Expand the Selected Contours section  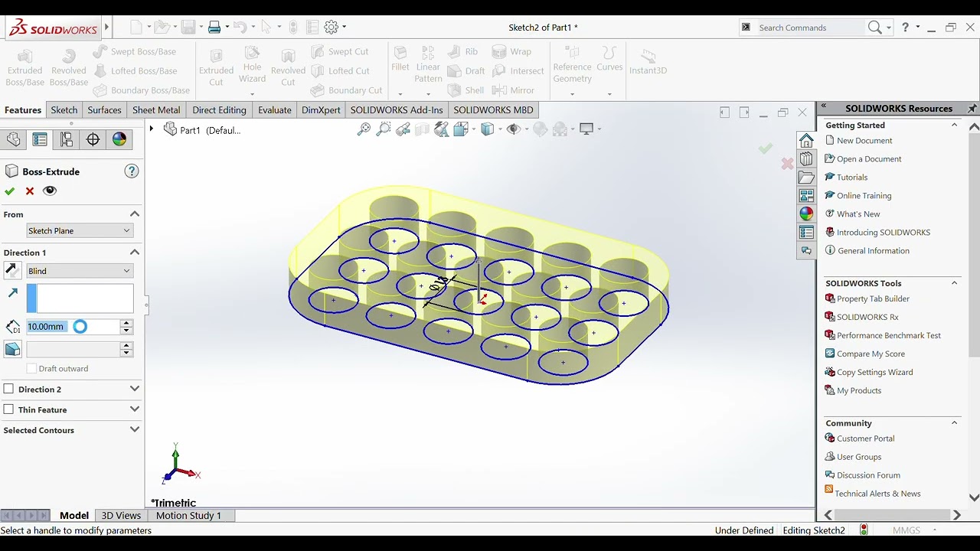pos(135,430)
